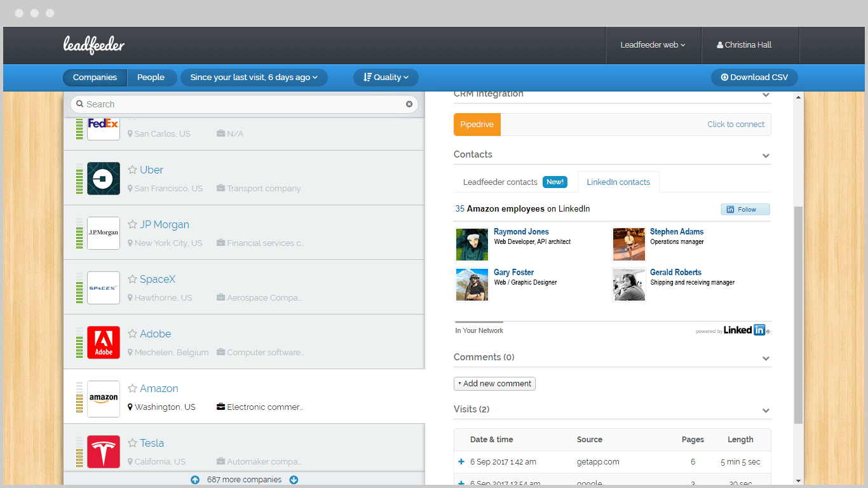The width and height of the screenshot is (868, 488).
Task: Star the Amazon company
Action: tap(132, 388)
